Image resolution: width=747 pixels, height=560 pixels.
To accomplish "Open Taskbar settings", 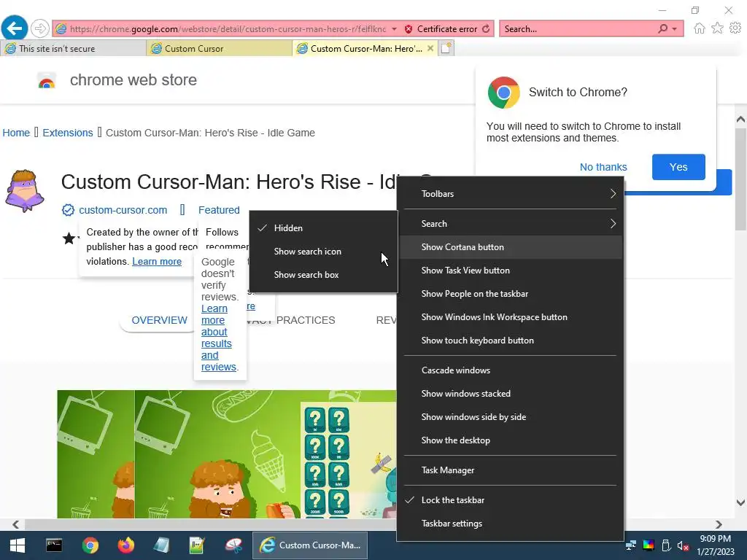I will click(510, 524).
